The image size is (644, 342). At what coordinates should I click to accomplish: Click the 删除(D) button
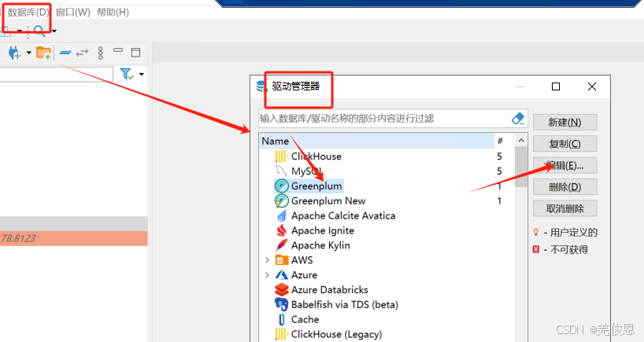(564, 187)
